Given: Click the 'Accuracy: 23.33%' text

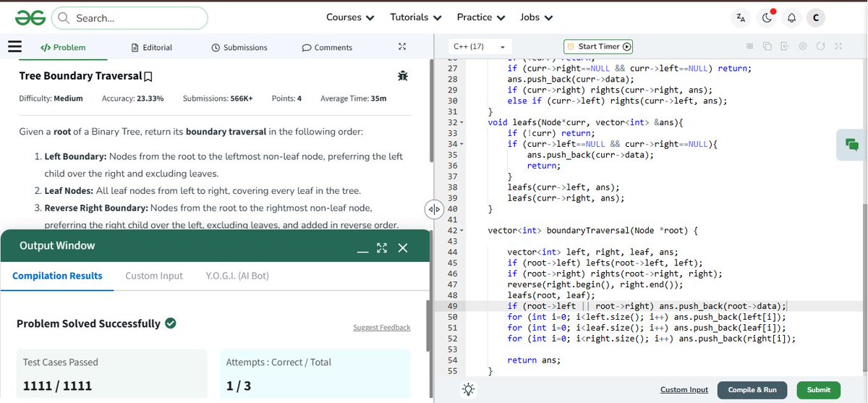Looking at the screenshot, I should pos(133,98).
